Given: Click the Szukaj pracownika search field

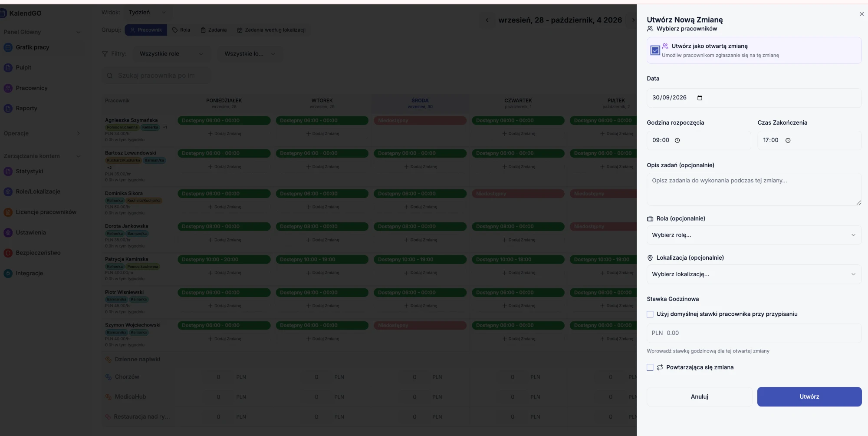Looking at the screenshot, I should (x=157, y=76).
